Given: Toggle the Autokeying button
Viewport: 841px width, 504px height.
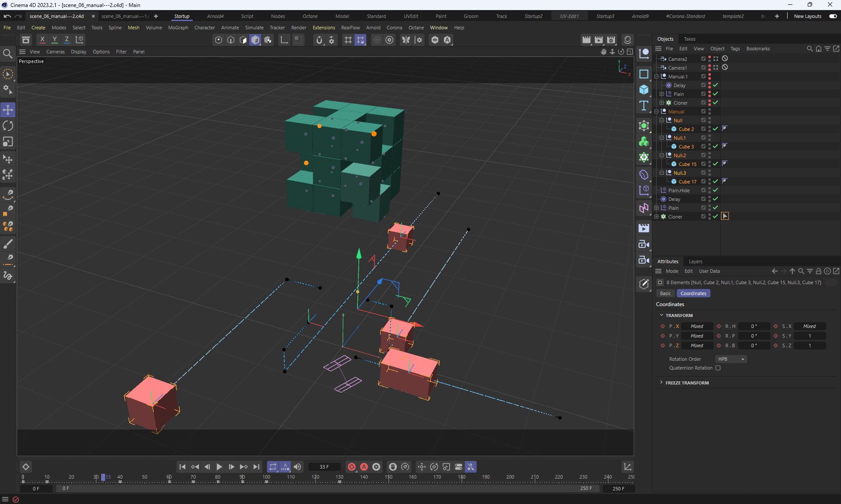Looking at the screenshot, I should click(364, 467).
